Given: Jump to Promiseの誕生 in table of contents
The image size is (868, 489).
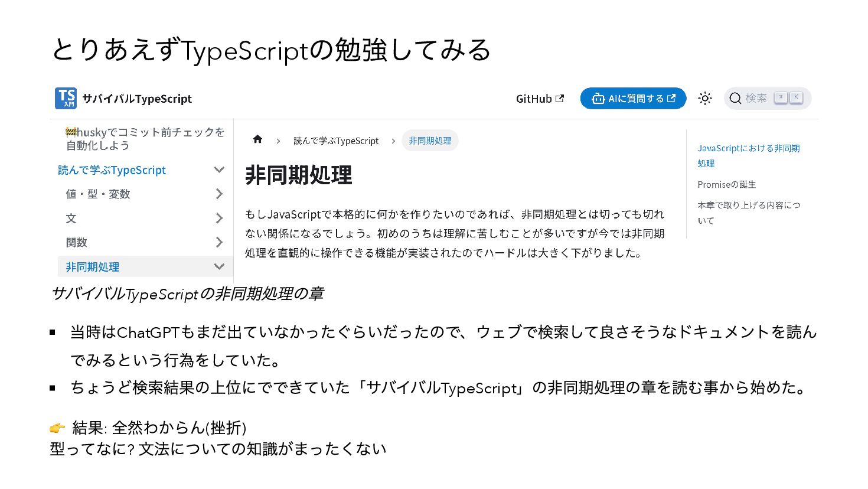Looking at the screenshot, I should 726,184.
